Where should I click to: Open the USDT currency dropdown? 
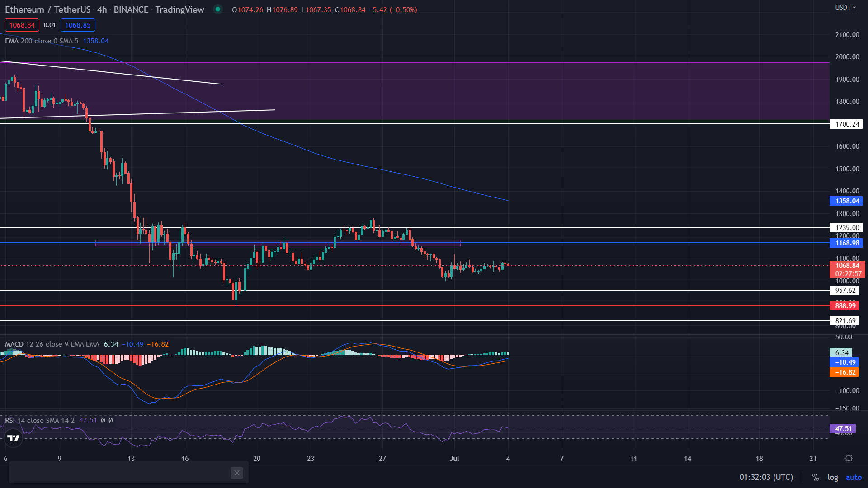click(845, 7)
